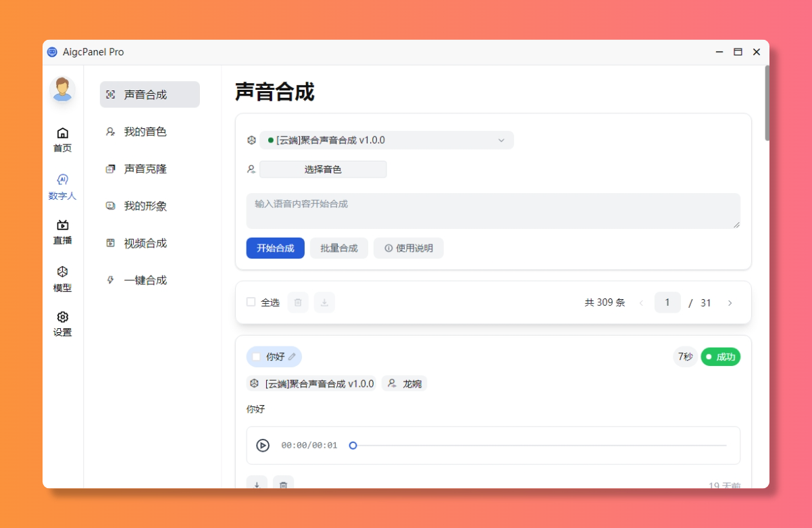
Task: Download the 你好 audio with its download icon
Action: (257, 485)
